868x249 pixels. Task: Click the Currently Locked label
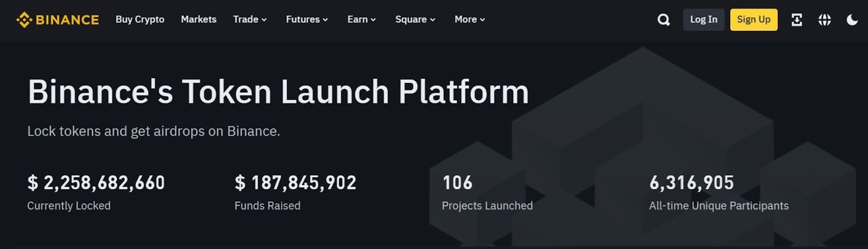click(x=69, y=206)
